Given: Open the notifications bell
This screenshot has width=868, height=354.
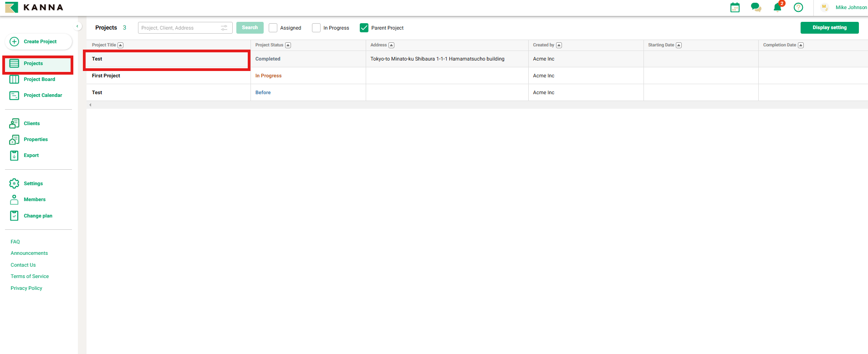Looking at the screenshot, I should 777,8.
